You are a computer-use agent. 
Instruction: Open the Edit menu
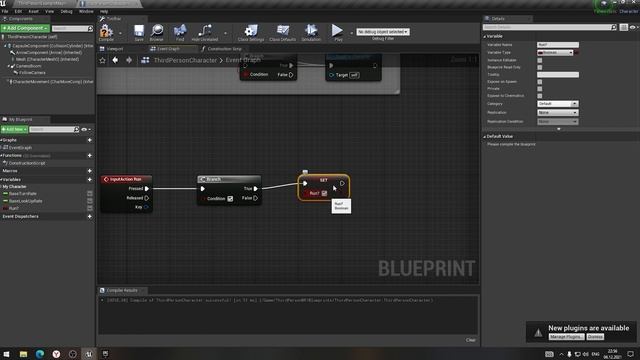[18, 11]
